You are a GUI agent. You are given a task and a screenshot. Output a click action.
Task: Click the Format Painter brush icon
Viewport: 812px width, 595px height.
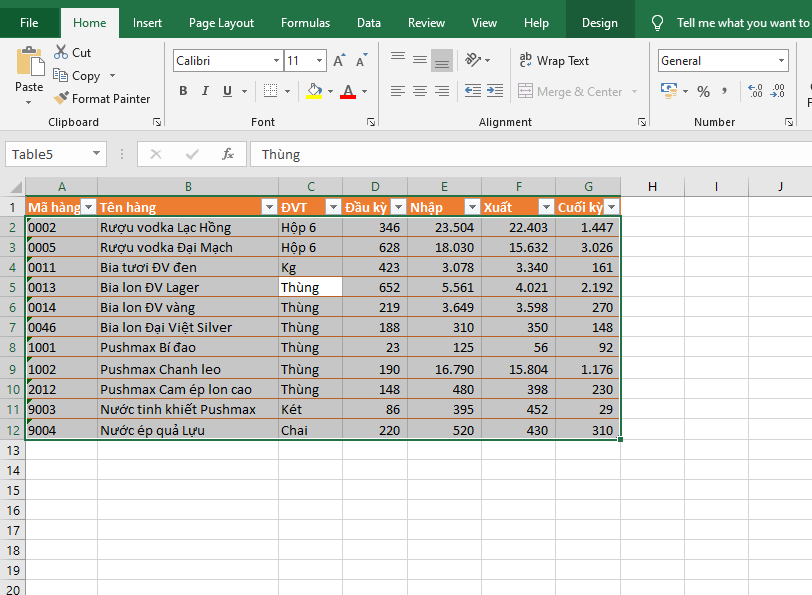(x=61, y=99)
